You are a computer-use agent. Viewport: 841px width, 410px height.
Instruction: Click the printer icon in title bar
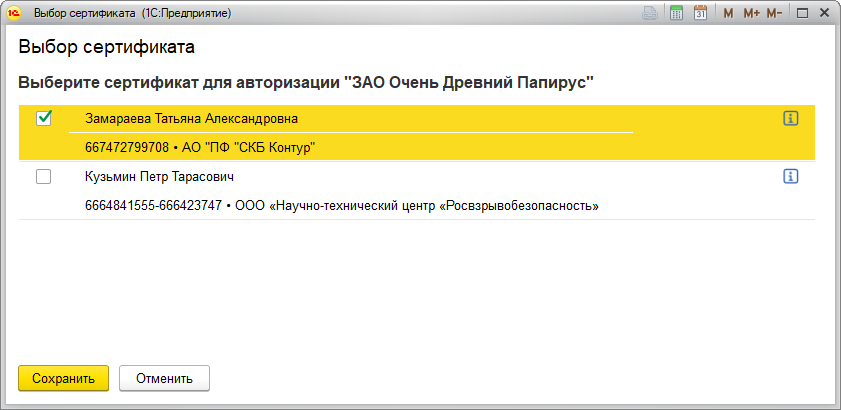[x=651, y=13]
